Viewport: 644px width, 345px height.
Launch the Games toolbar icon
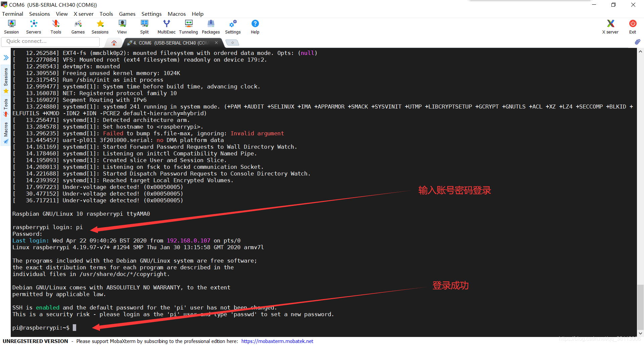click(x=78, y=27)
